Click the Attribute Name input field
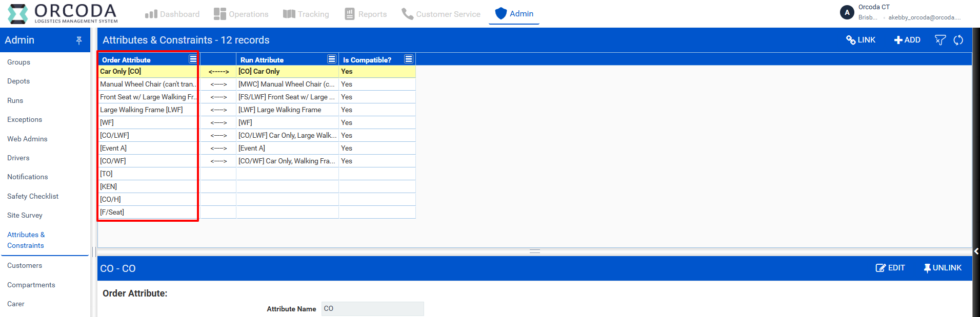980x317 pixels. pos(372,309)
